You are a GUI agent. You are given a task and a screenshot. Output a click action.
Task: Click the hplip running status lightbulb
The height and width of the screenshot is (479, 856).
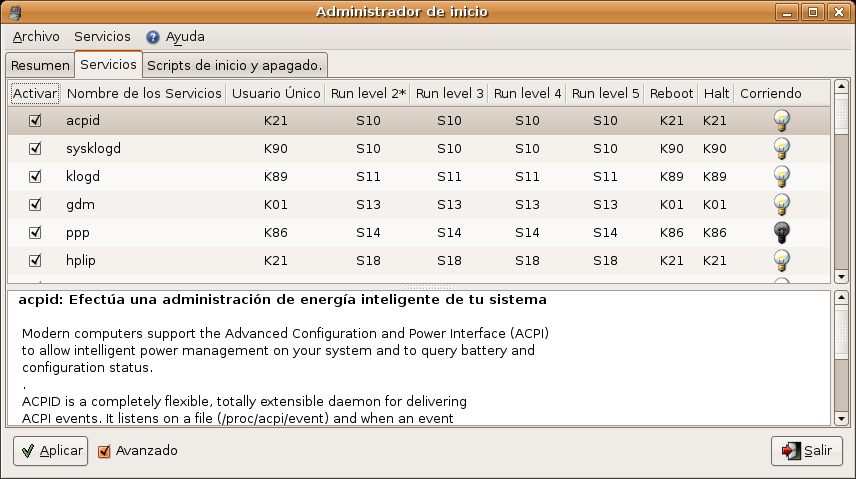pyautogui.click(x=782, y=260)
